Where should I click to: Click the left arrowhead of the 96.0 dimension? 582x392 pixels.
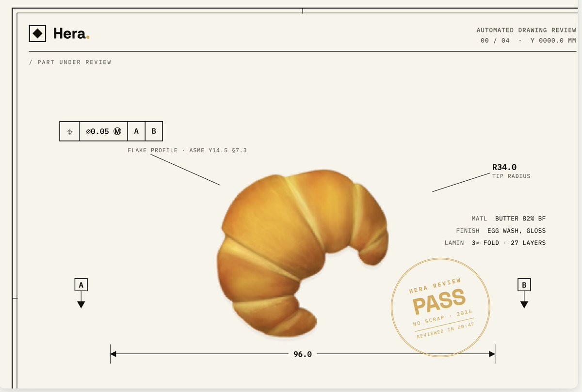click(114, 354)
